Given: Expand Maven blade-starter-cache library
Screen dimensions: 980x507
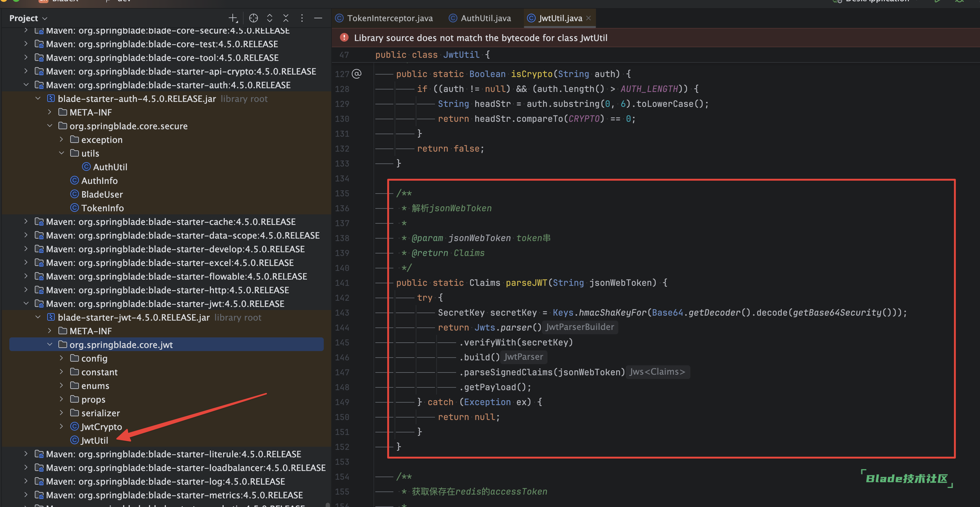Looking at the screenshot, I should tap(25, 222).
